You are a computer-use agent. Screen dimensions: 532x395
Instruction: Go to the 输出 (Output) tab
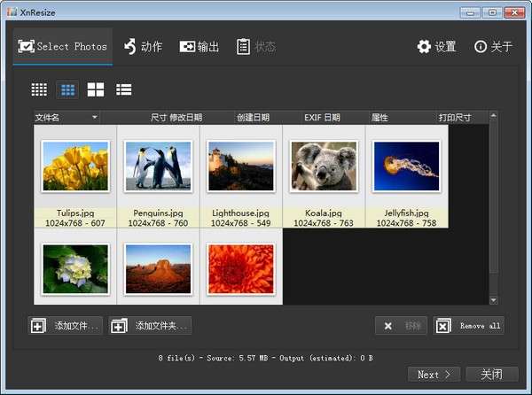click(x=199, y=47)
